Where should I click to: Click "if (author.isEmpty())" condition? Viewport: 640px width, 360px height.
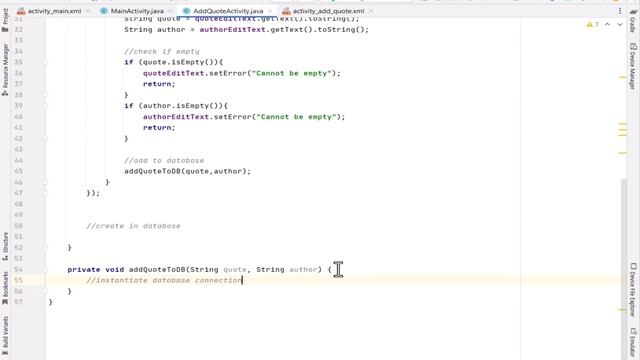point(176,106)
